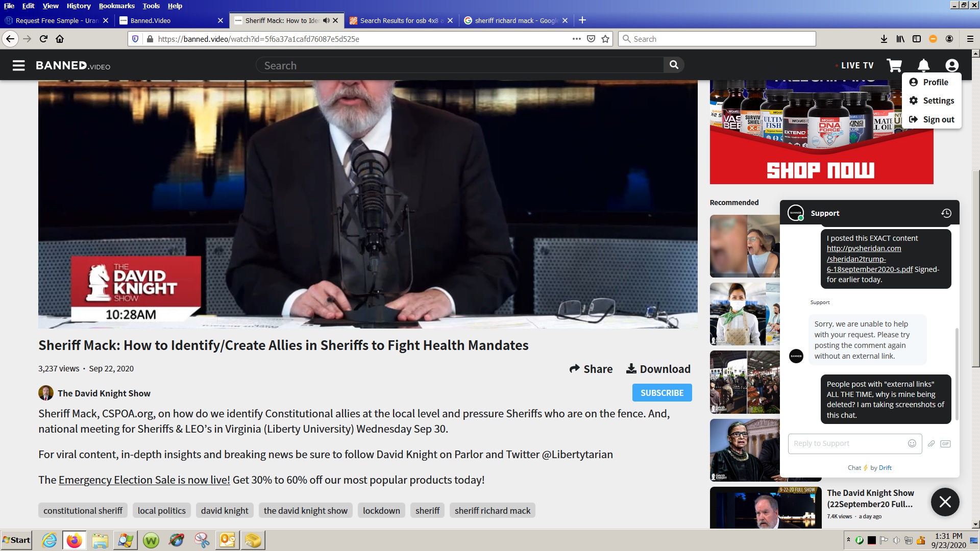Open The David Knight Show full show thumbnail
980x551 pixels.
[766, 508]
